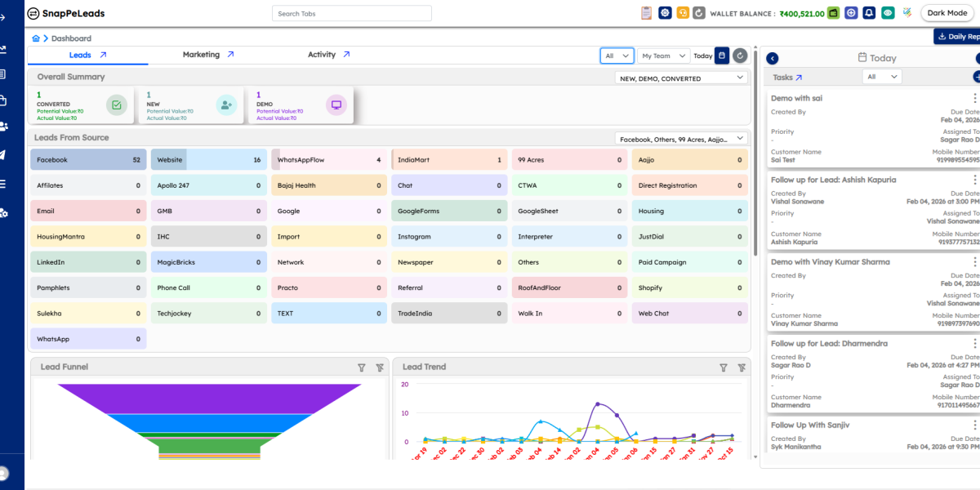Clear filter in Lead Trend panel
This screenshot has width=980, height=490.
click(x=742, y=367)
